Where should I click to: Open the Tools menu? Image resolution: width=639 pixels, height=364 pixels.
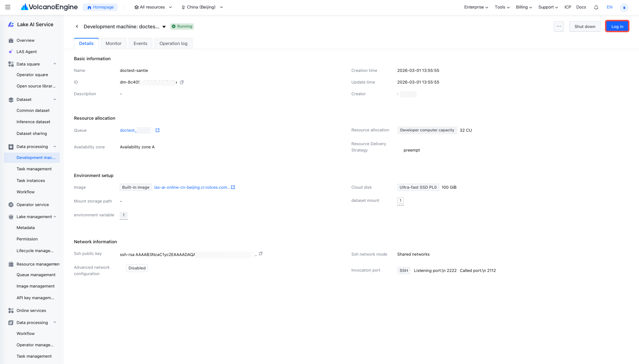tap(502, 7)
